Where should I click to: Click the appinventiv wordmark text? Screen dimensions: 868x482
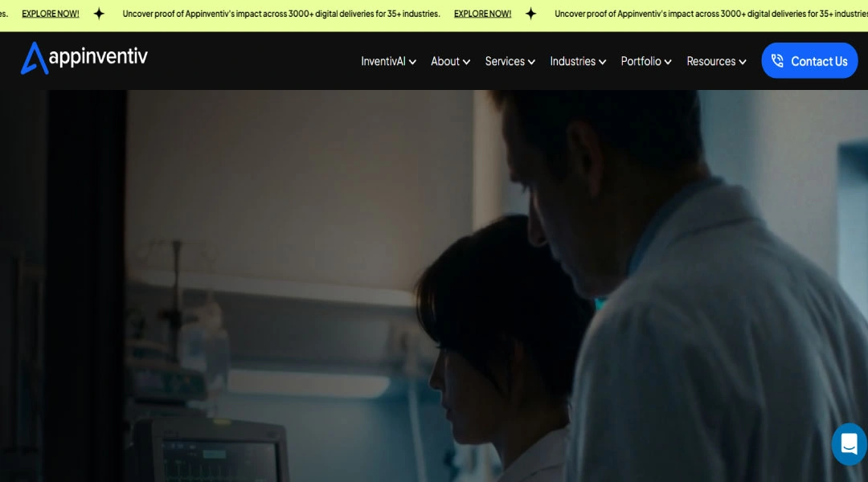tap(99, 56)
